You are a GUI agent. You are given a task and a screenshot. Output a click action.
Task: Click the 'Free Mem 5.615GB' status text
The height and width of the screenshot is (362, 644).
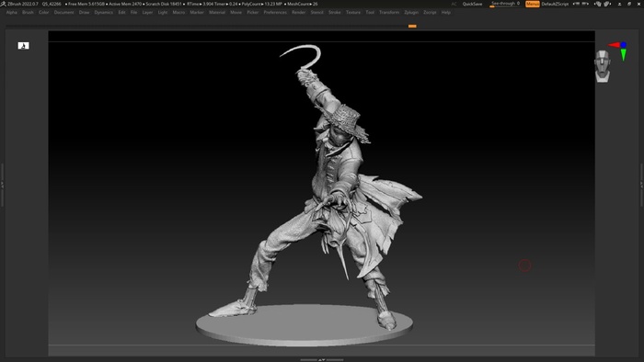(86, 4)
